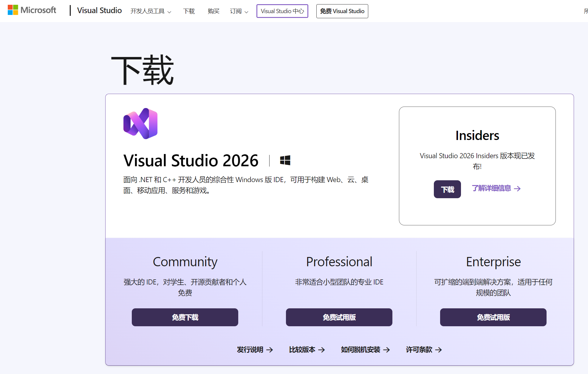Click the Visual Studio 中心 button

coord(282,11)
